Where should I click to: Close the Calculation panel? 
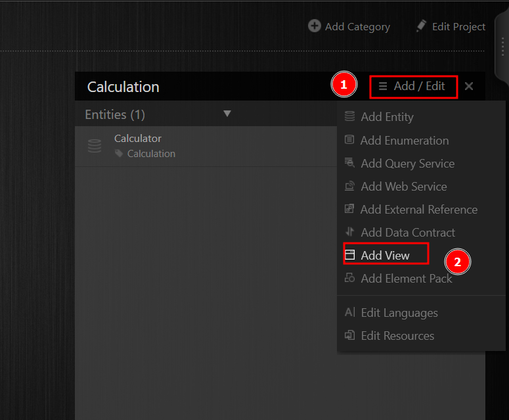click(469, 86)
